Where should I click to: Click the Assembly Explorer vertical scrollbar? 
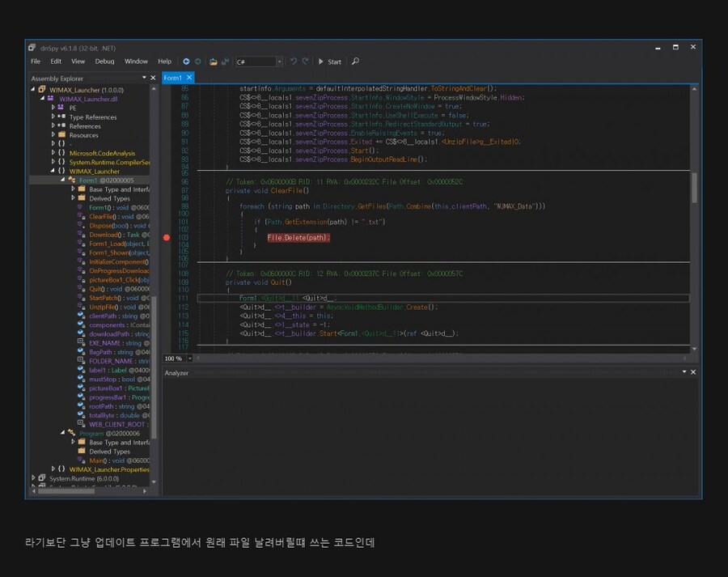coord(154,367)
